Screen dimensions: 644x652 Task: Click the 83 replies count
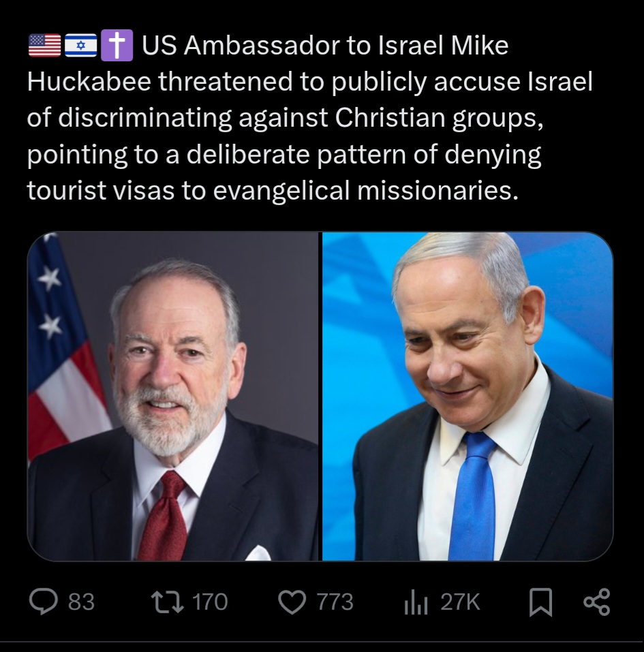[x=81, y=602]
